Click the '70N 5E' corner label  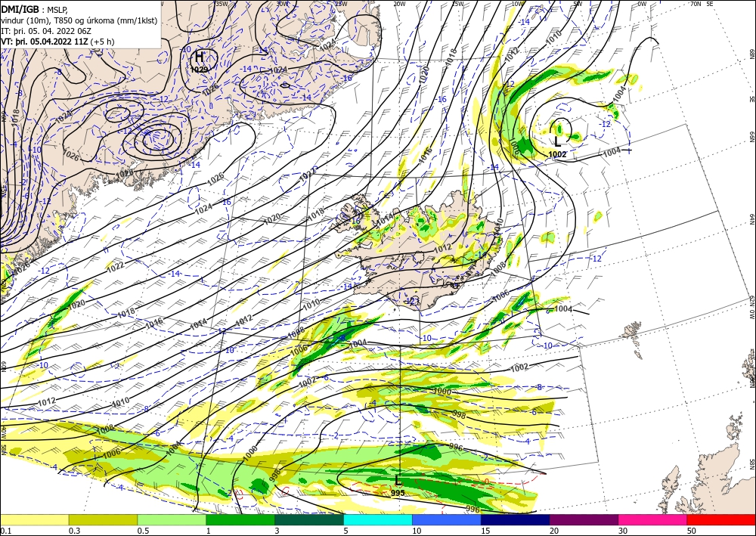[x=702, y=3]
